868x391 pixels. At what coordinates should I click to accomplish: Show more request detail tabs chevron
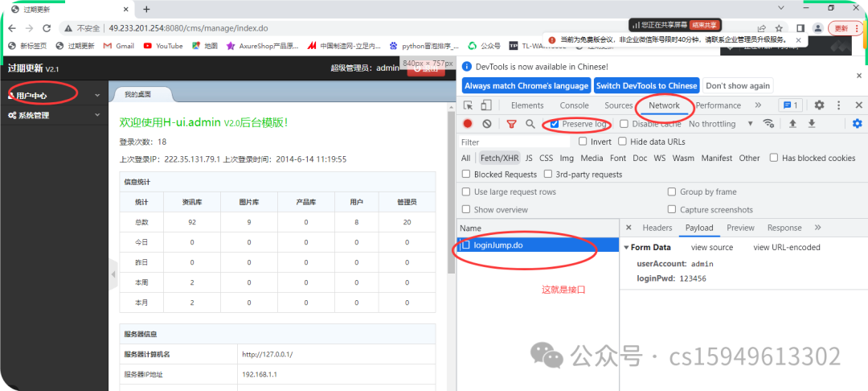tap(818, 228)
